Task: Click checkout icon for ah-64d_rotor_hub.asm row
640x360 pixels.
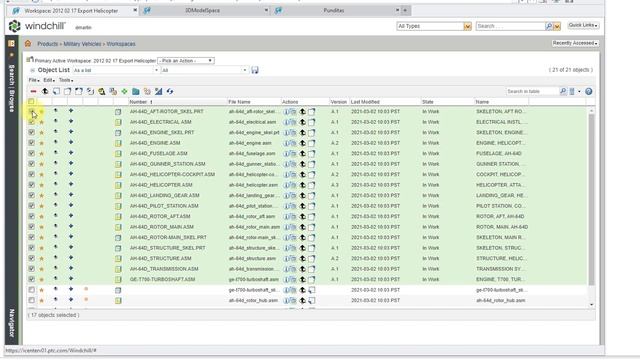Action: click(x=311, y=301)
